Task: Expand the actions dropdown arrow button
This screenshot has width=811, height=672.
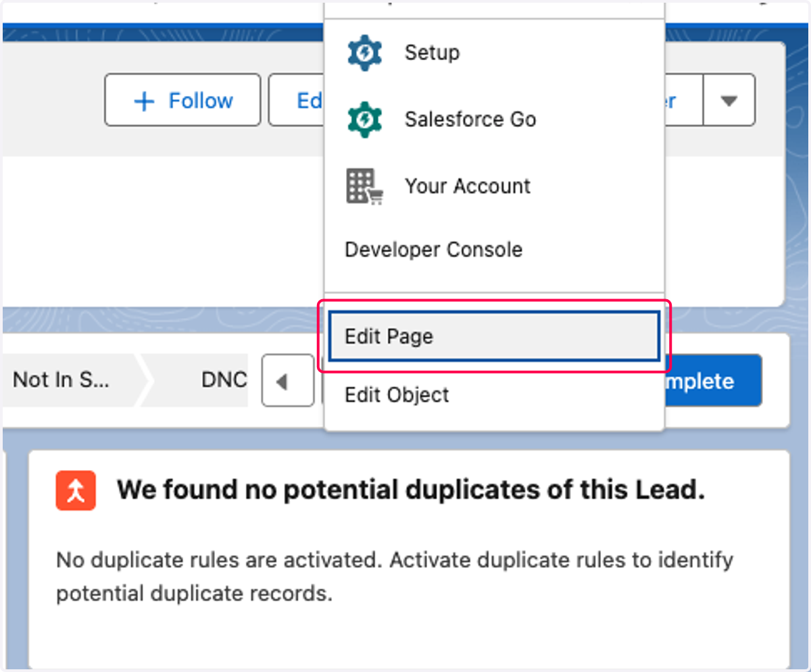Action: 729,100
